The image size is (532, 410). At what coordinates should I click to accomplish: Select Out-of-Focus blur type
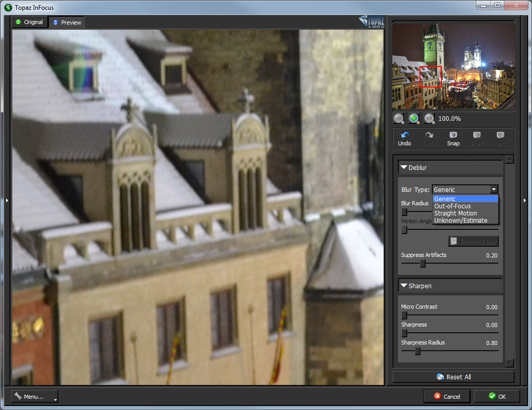pos(452,206)
